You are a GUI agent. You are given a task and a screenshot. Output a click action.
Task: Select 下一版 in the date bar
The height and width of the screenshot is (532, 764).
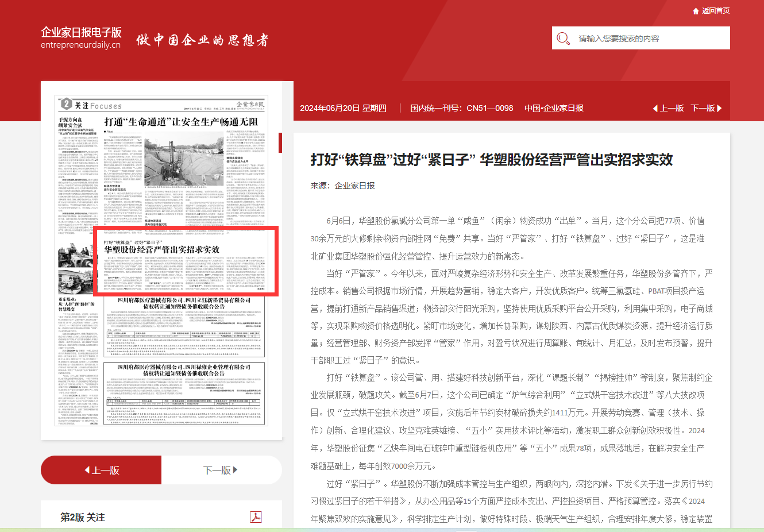click(x=702, y=108)
